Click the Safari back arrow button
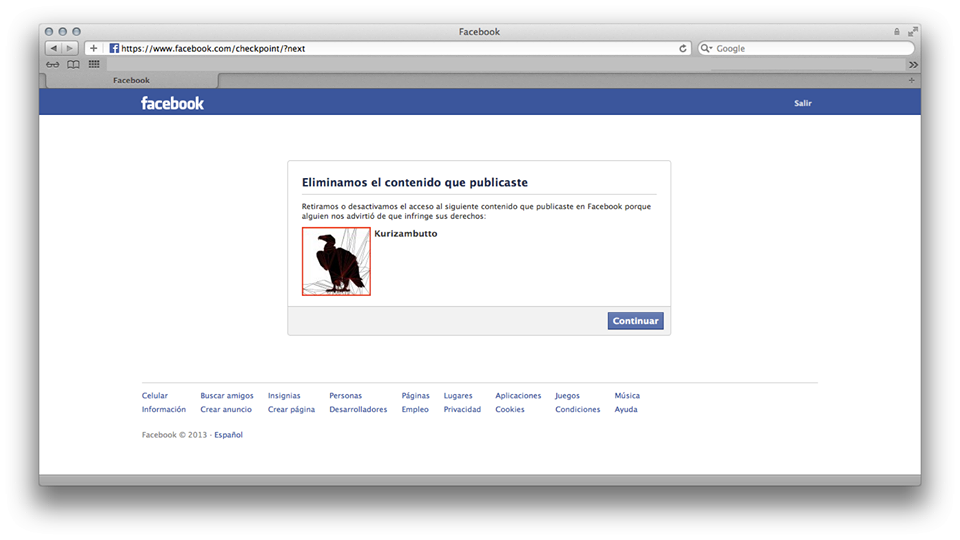The image size is (960, 540). click(53, 48)
